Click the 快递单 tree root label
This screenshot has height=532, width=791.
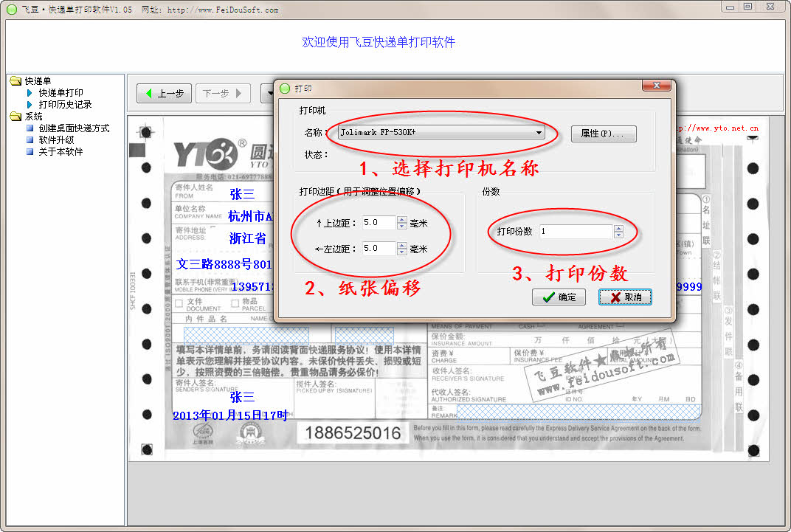click(x=38, y=80)
